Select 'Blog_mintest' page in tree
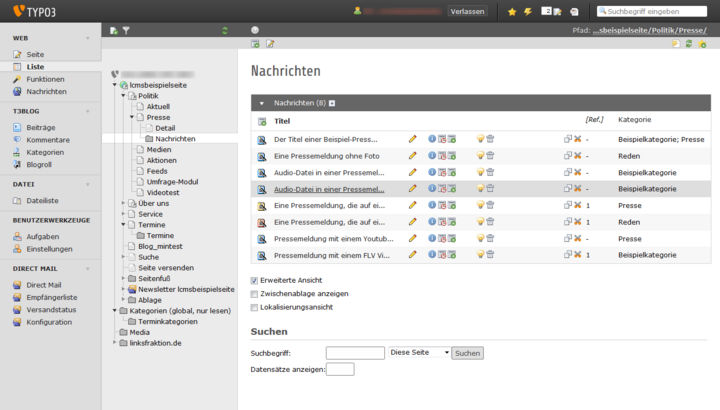This screenshot has width=720, height=410. 160,246
